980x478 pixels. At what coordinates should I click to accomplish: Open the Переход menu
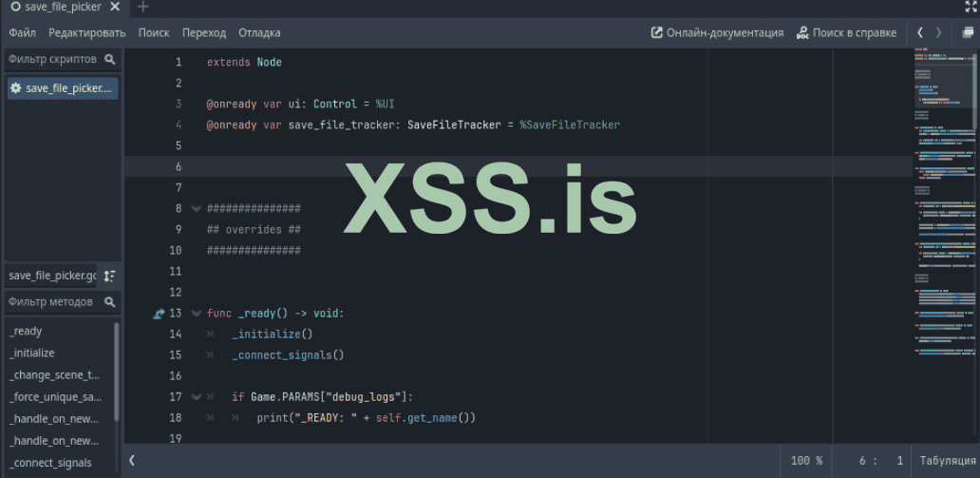point(204,32)
